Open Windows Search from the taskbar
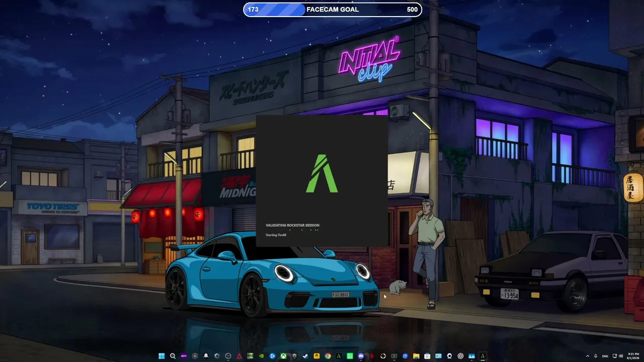This screenshot has height=362, width=644. [173, 356]
